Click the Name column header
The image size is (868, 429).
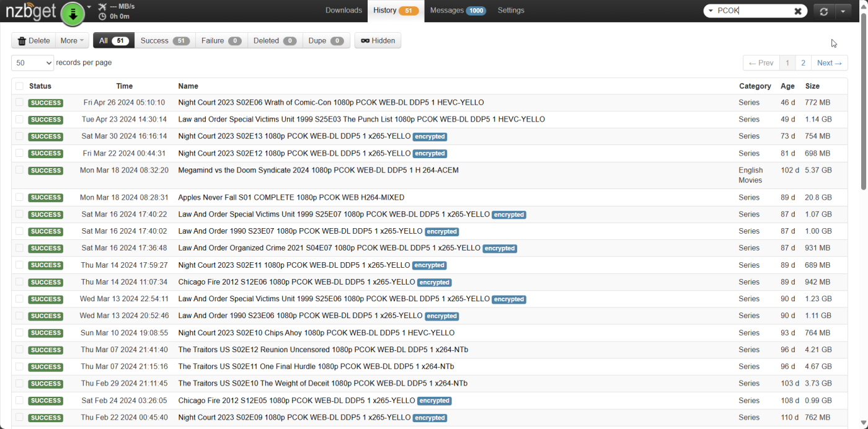tap(188, 86)
